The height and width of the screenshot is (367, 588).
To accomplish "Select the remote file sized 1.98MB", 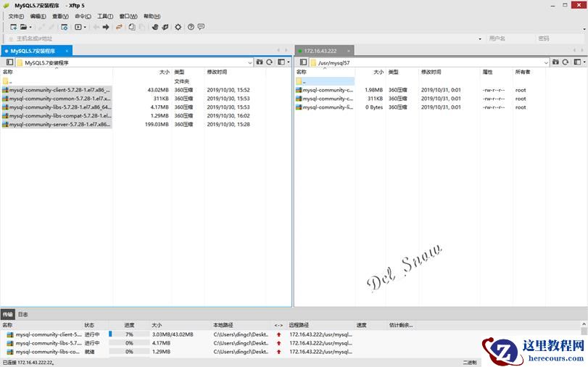I will point(325,90).
